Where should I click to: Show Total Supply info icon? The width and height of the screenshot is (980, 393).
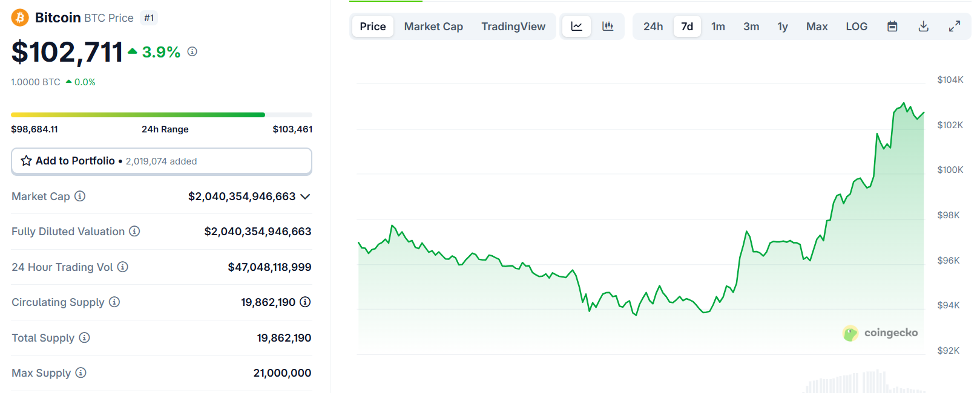(85, 337)
